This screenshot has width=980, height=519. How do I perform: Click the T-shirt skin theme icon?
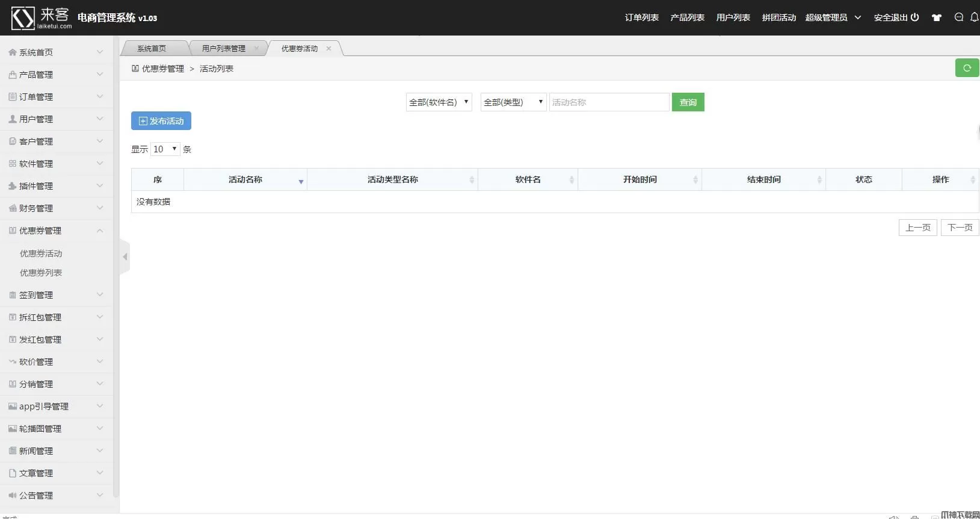[x=936, y=17]
